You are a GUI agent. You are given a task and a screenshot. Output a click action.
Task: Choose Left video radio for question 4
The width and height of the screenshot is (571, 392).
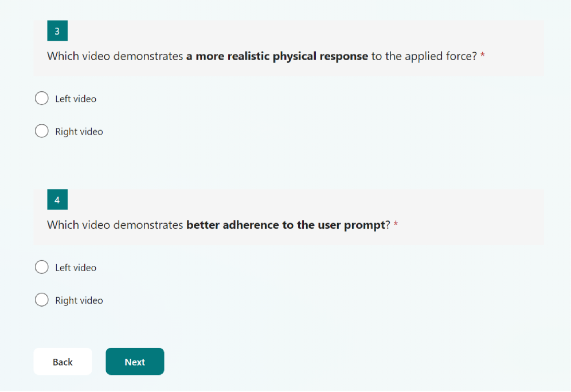click(42, 267)
